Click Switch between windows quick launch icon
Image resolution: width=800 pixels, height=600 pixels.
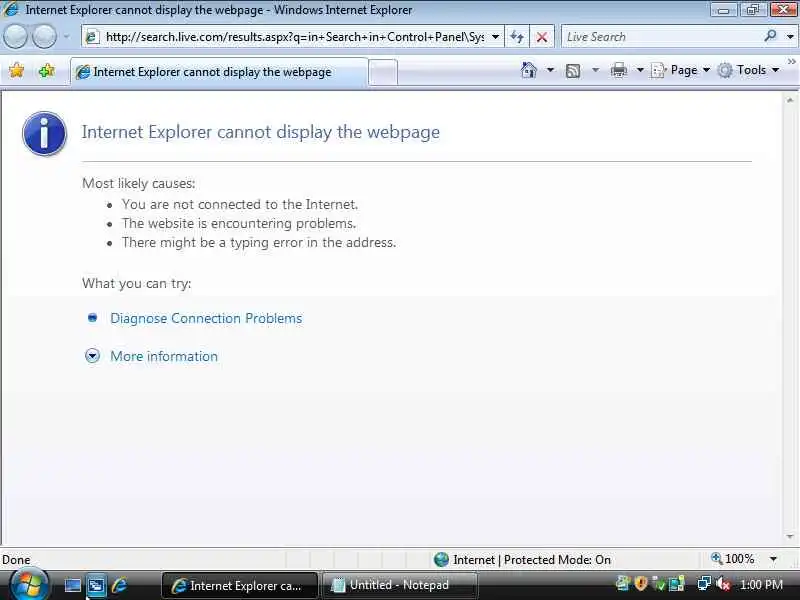click(x=96, y=585)
